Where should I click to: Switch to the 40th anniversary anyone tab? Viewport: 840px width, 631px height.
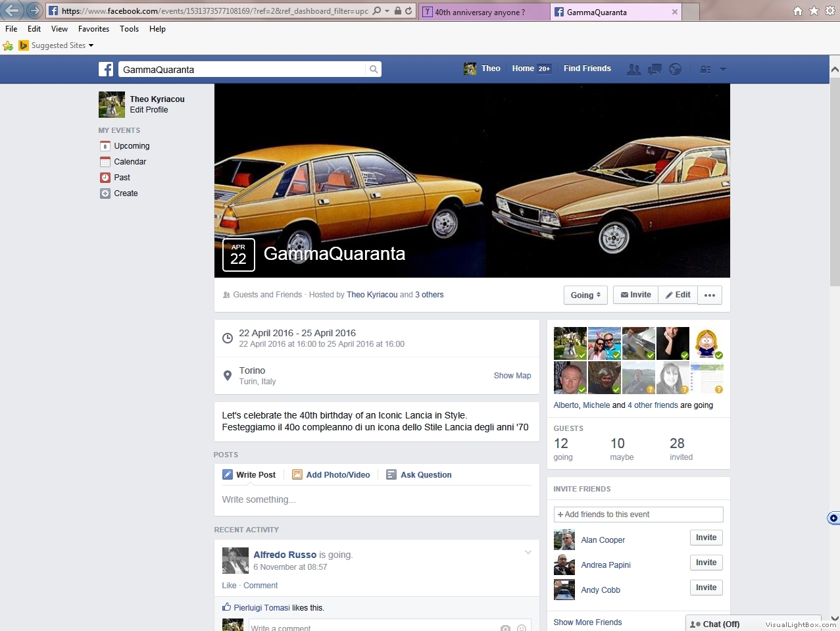coord(483,12)
